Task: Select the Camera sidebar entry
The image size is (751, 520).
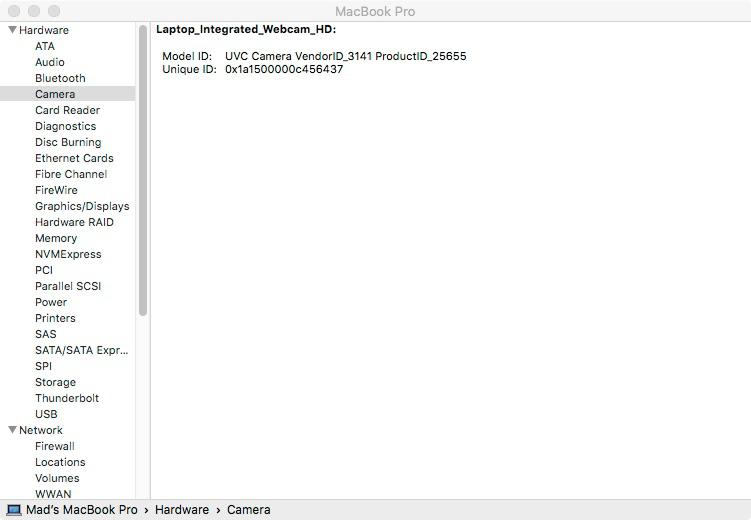Action: click(68, 94)
